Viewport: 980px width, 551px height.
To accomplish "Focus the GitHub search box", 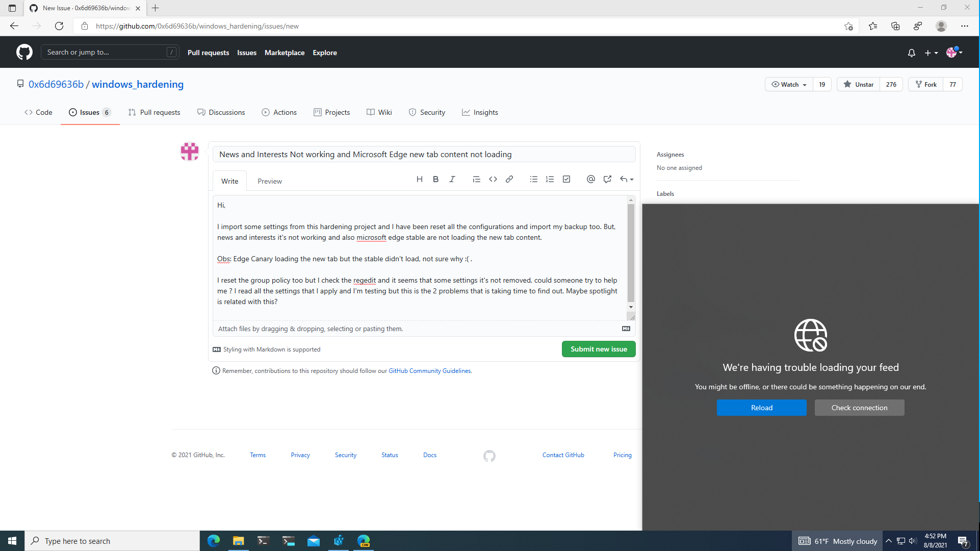I will tap(110, 52).
